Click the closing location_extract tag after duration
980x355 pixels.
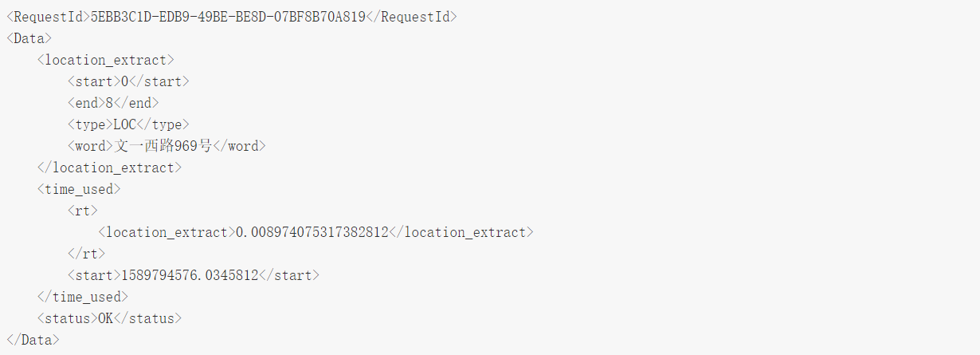461,232
